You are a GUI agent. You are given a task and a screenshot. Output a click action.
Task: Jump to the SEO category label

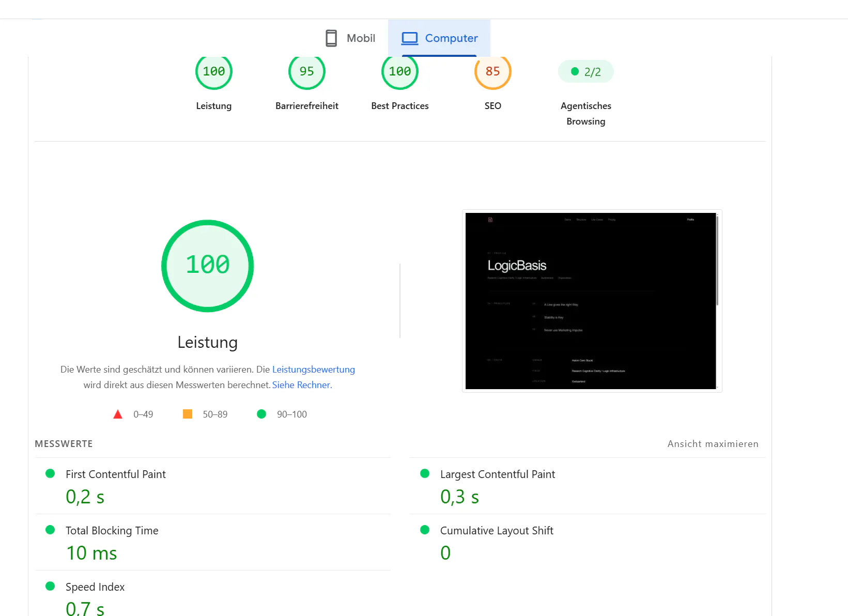coord(493,106)
